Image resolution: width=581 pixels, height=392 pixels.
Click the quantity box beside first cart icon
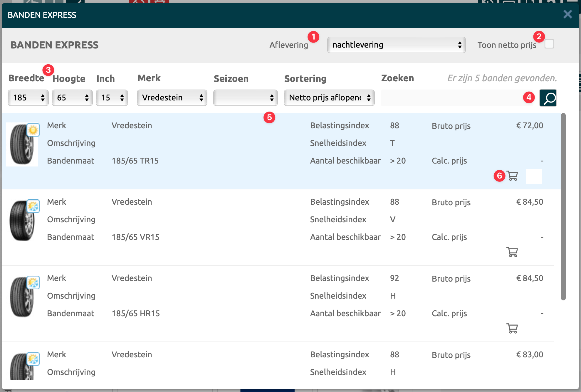[x=534, y=176]
